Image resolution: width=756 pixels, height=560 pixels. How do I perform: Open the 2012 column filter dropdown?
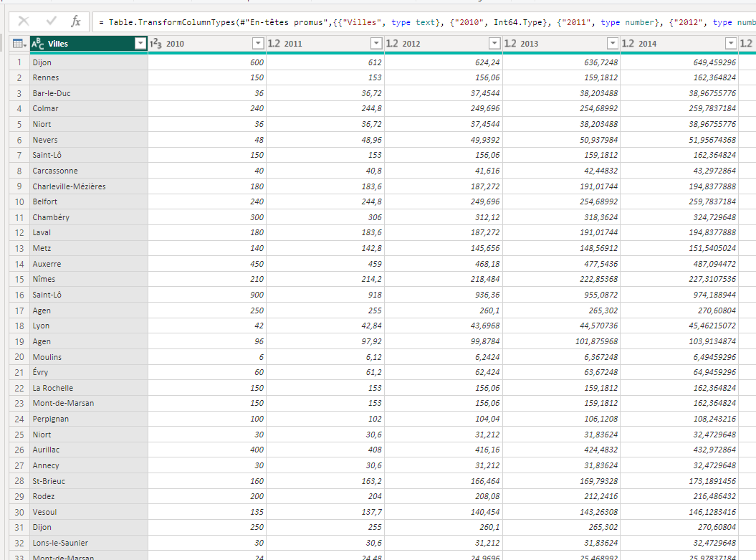coord(494,44)
